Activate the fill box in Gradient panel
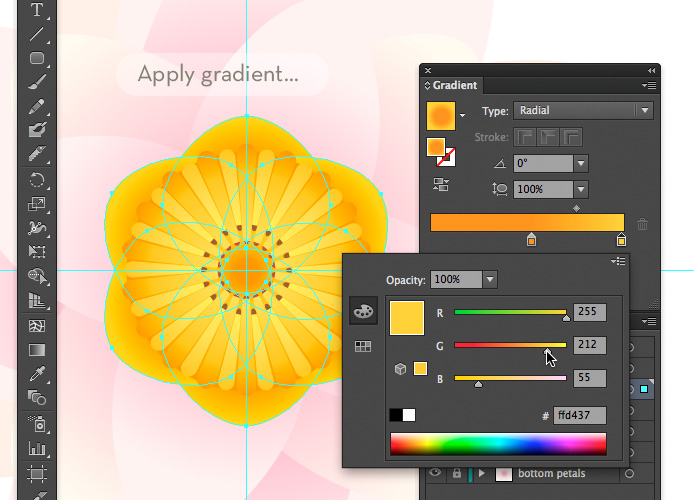This screenshot has width=694, height=500. coord(436,147)
